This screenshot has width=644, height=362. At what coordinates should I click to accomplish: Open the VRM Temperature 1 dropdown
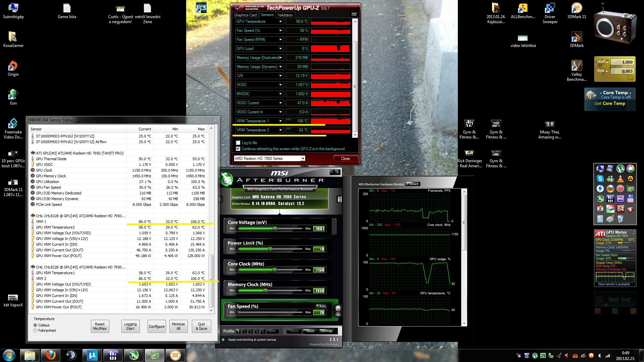(x=280, y=121)
